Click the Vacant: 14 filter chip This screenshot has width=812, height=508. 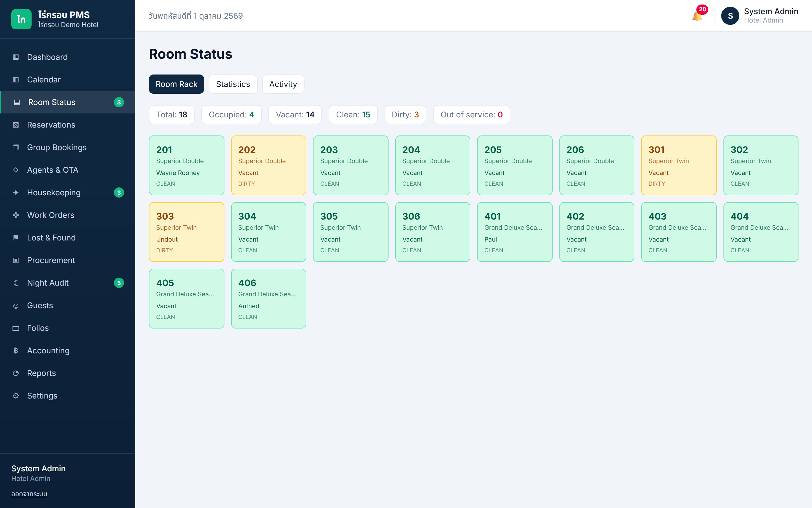295,115
